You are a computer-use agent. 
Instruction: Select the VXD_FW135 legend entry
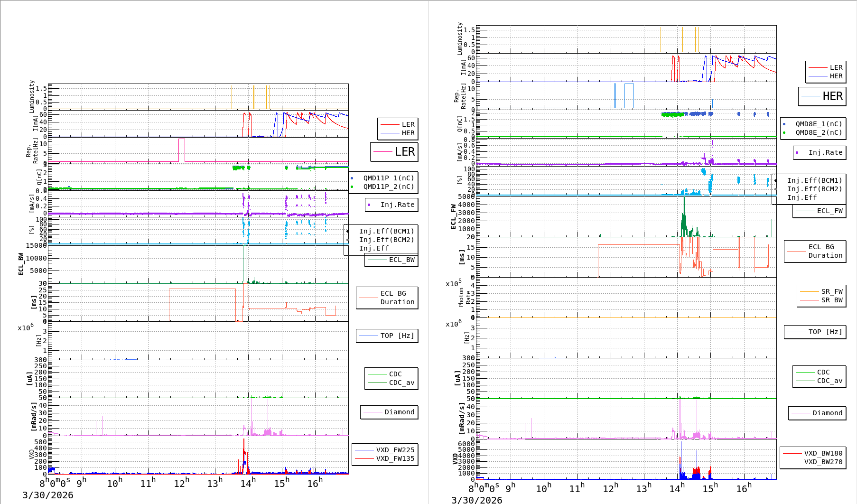[x=385, y=459]
